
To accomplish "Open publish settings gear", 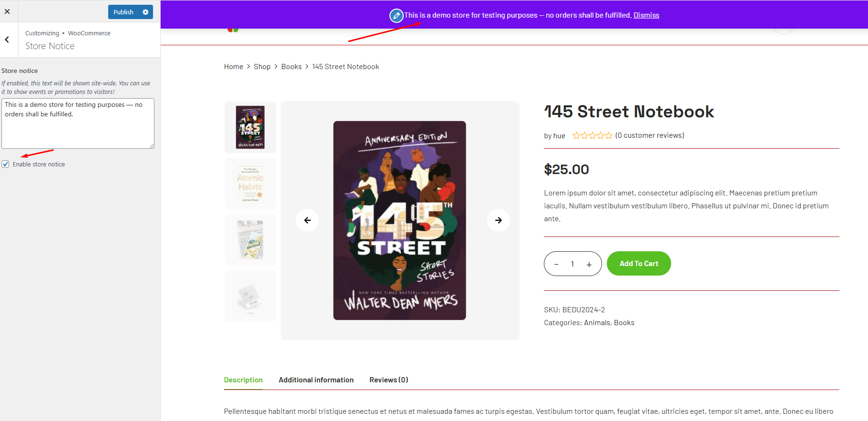I will pos(145,12).
